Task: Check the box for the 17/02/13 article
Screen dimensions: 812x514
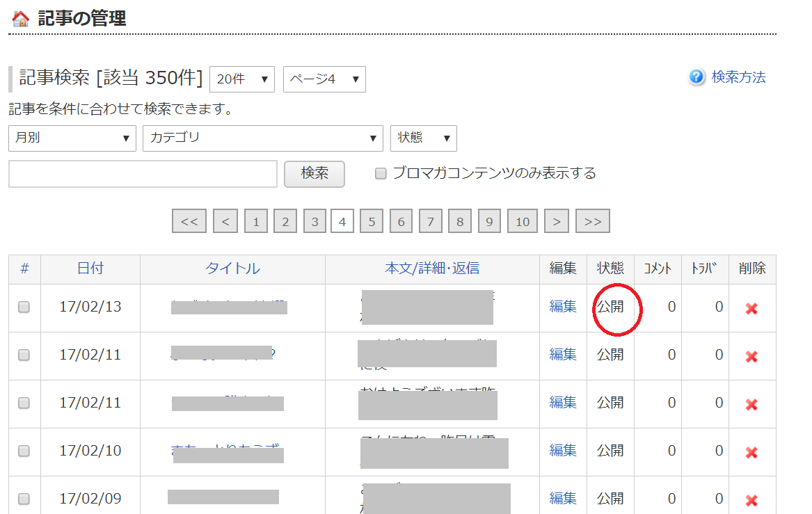Action: point(24,307)
